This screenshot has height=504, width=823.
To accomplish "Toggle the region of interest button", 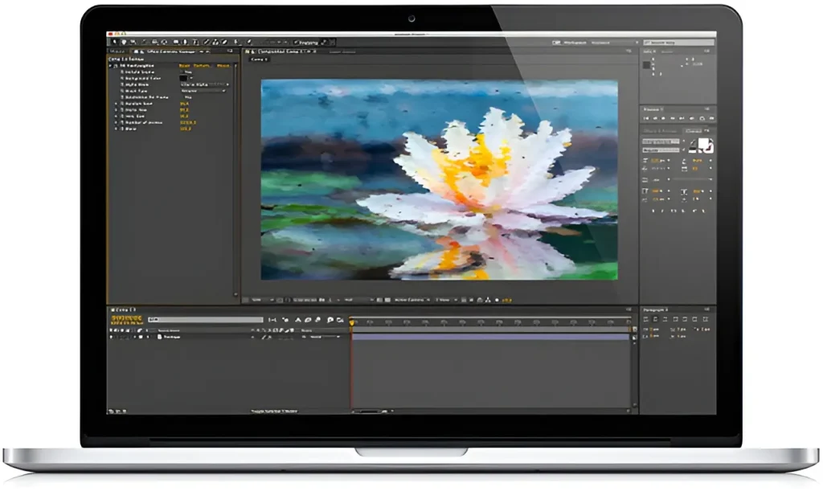I will pos(379,300).
